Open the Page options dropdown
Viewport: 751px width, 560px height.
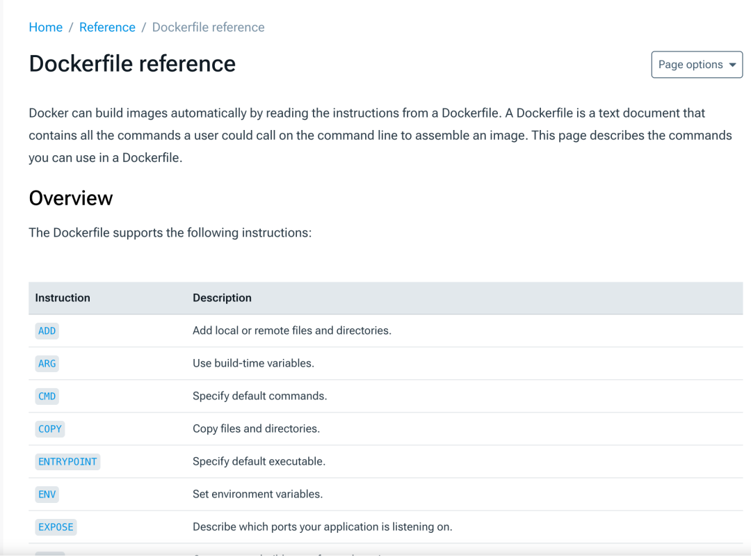click(696, 65)
